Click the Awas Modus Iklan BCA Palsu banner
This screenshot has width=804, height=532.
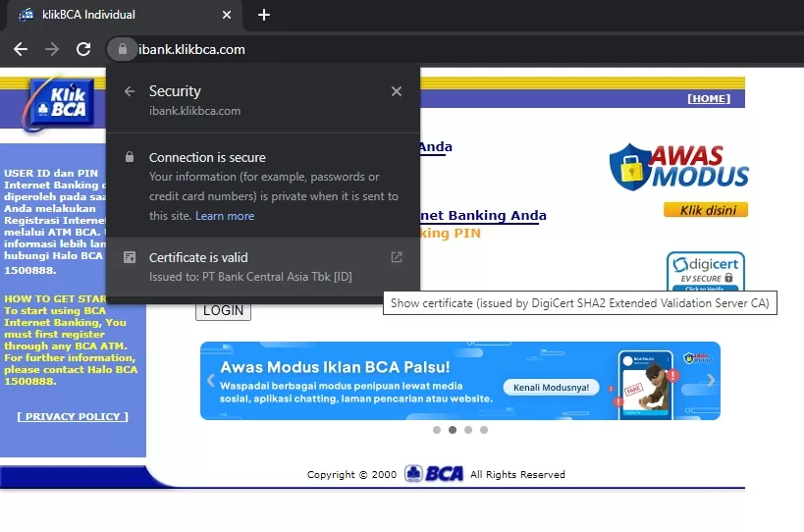coord(460,381)
